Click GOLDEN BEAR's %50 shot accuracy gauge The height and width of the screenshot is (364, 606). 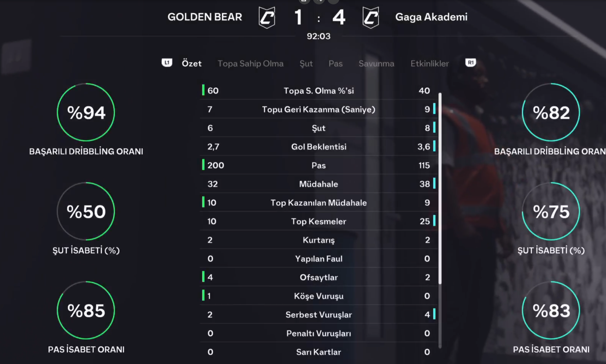(x=86, y=211)
